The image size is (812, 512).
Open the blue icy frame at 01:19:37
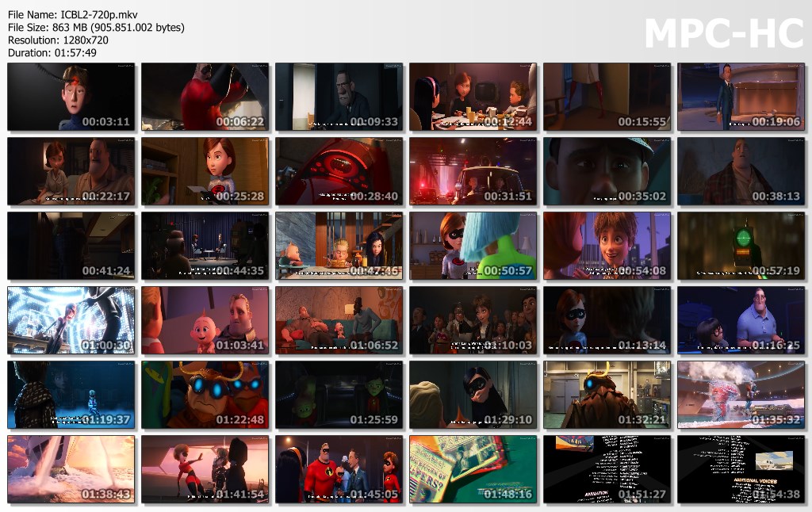coord(71,395)
